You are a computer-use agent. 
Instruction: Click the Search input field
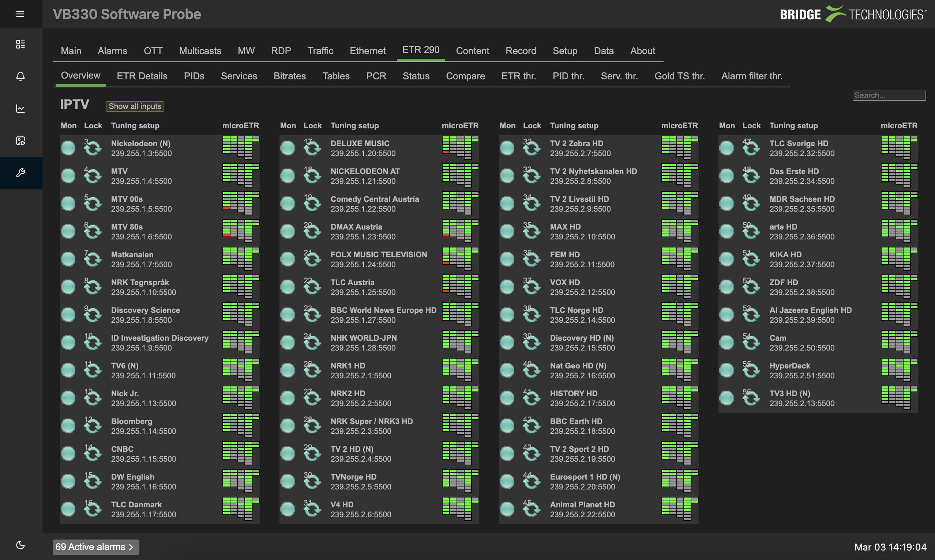[889, 95]
